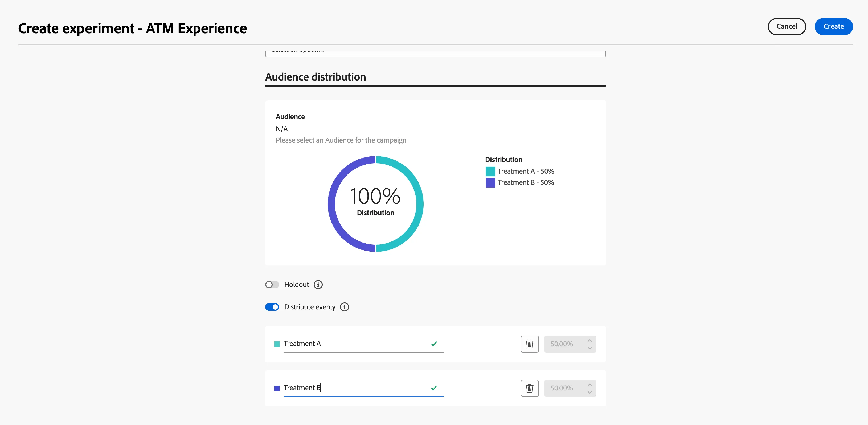Disable the Distribute evenly toggle
Image resolution: width=868 pixels, height=425 pixels.
272,307
